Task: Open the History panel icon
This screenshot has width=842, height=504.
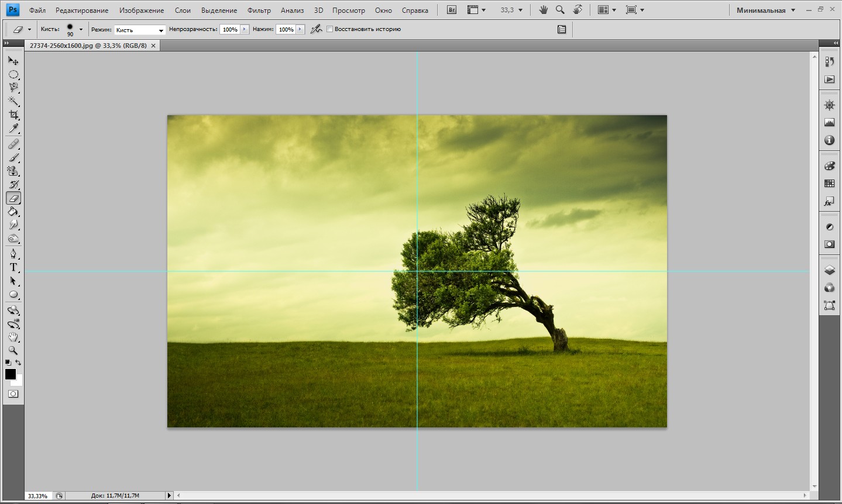Action: coord(829,61)
